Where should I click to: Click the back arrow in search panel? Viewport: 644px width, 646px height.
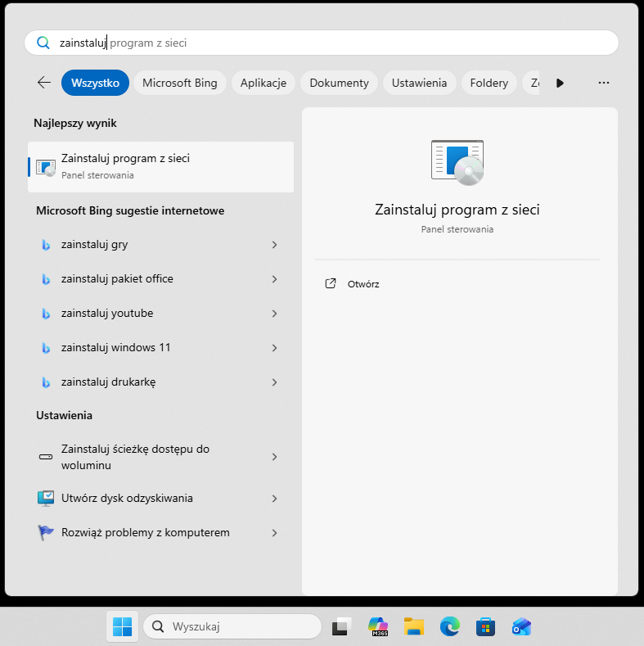[x=43, y=83]
